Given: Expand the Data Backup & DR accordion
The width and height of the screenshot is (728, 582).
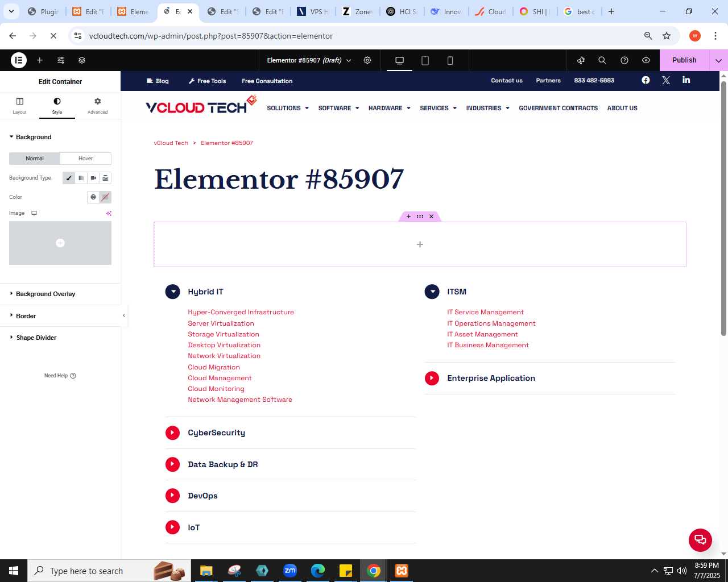Looking at the screenshot, I should point(172,464).
